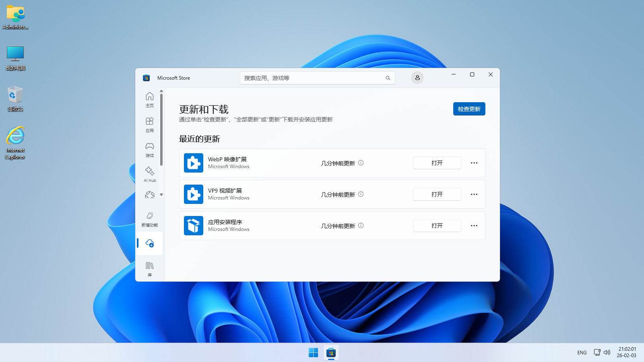Click the ENG language indicator
Viewport: 644px width, 362px height.
coord(582,353)
